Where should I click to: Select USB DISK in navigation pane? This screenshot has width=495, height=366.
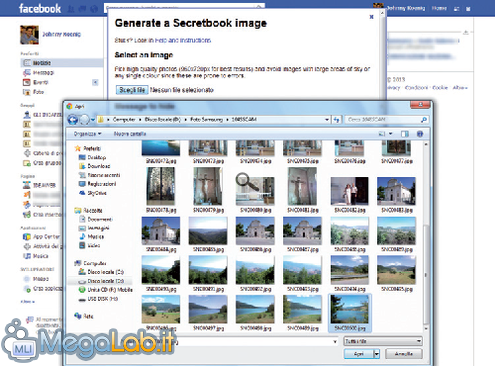point(103,299)
